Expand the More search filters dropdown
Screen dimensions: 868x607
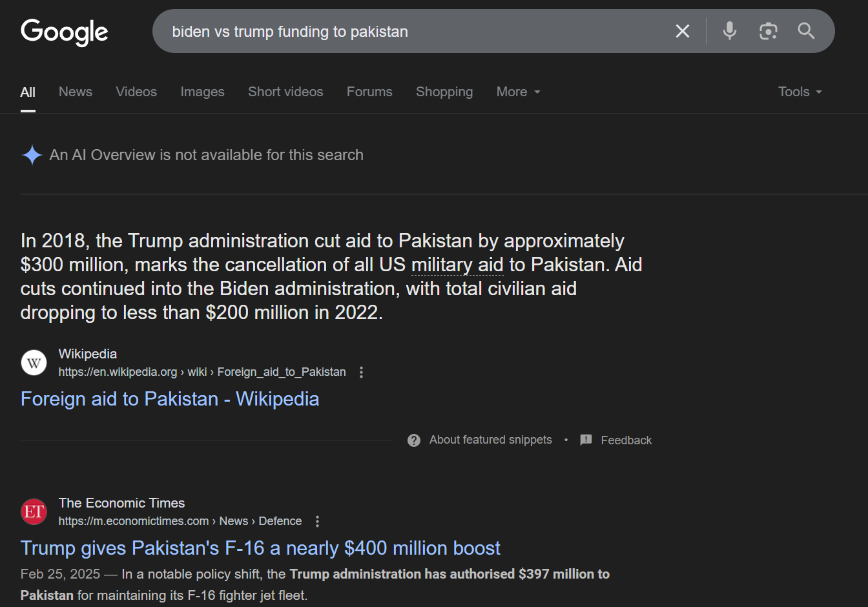519,92
